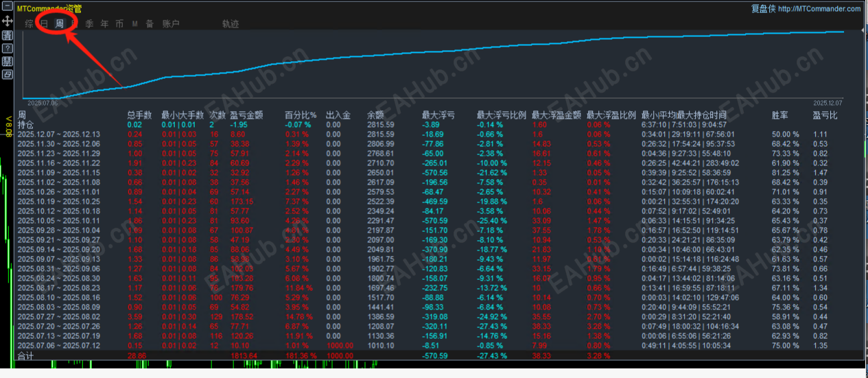
Task: Click balance value 2815.59 in 持仓 row
Action: coord(381,125)
